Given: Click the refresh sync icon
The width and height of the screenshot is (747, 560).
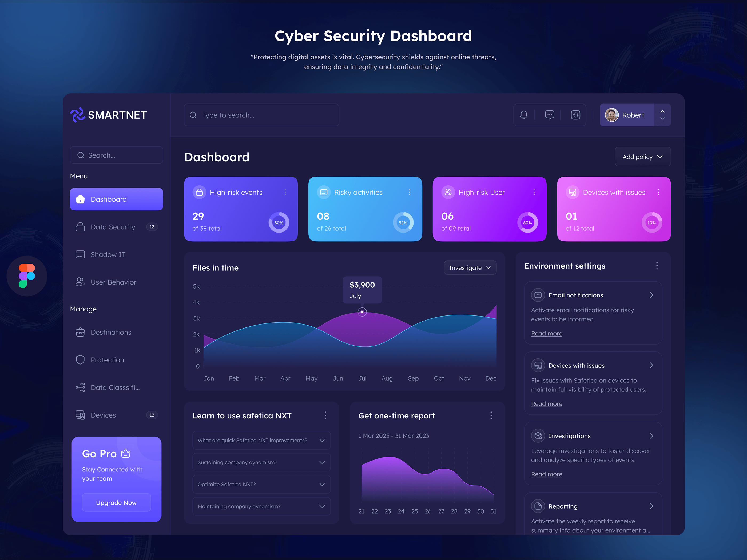Looking at the screenshot, I should (575, 115).
